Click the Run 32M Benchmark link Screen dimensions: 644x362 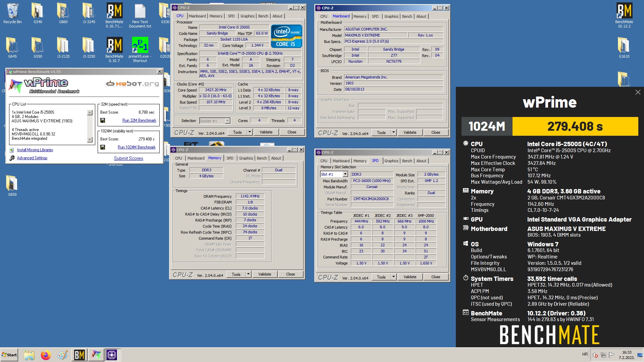(x=139, y=120)
